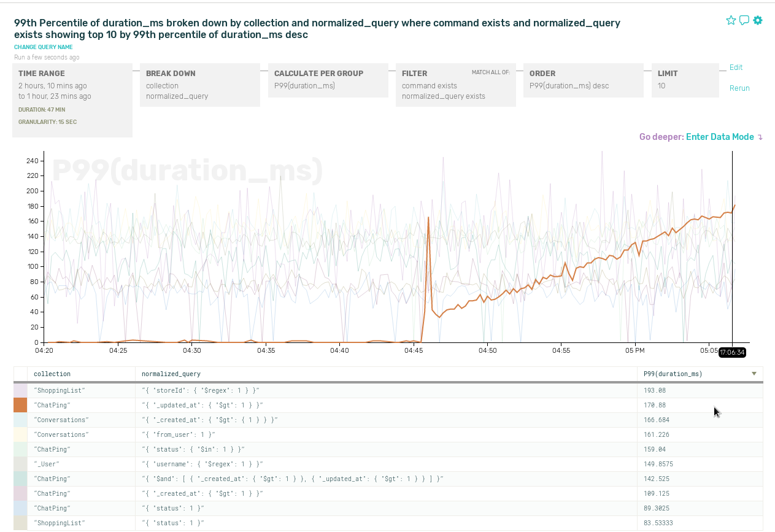This screenshot has height=532, width=775.
Task: Open the query settings gear
Action: coord(758,20)
